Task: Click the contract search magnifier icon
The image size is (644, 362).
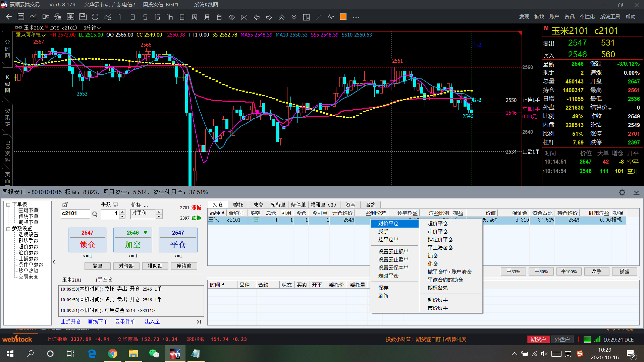Action: (95, 214)
